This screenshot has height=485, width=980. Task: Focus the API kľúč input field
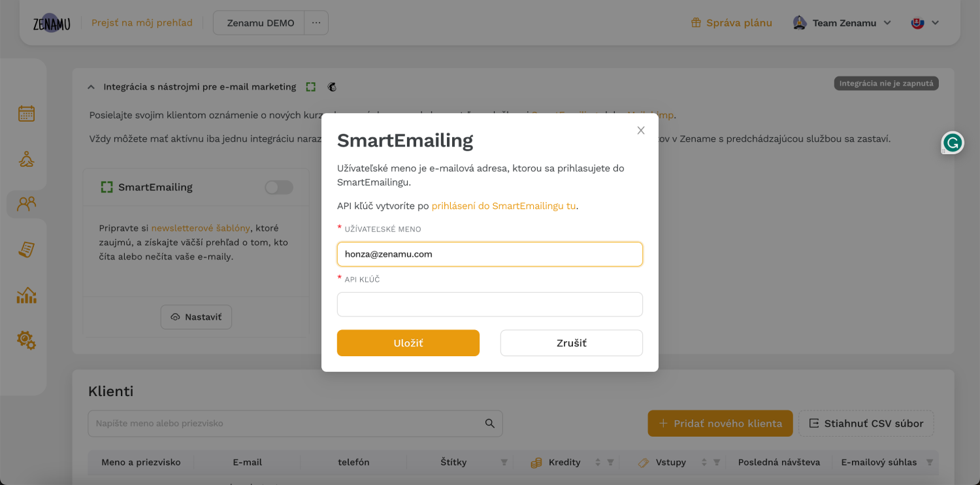pyautogui.click(x=490, y=305)
